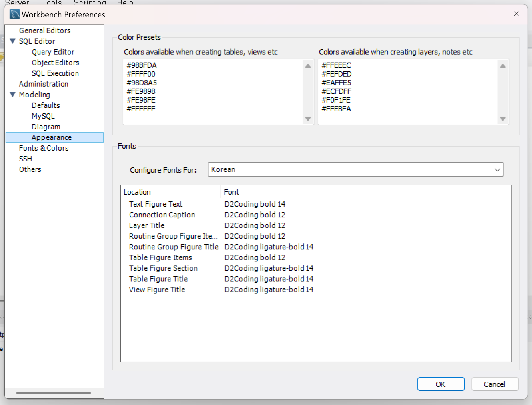Select the #FFFF00 table color preset
Screen dimensions: 532x405
click(x=141, y=74)
